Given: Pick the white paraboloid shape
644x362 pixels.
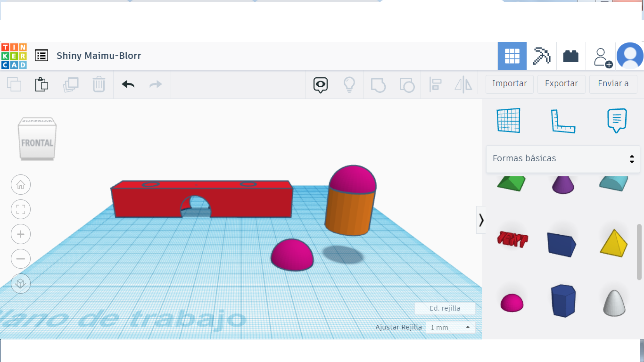Looking at the screenshot, I should click(614, 303).
